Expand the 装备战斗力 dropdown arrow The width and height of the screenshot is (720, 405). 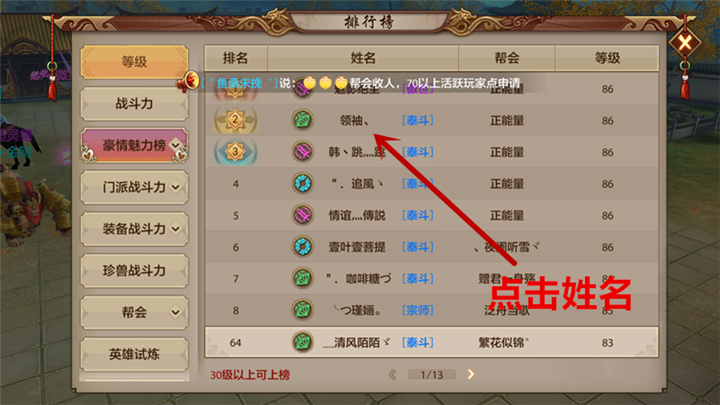(x=175, y=229)
